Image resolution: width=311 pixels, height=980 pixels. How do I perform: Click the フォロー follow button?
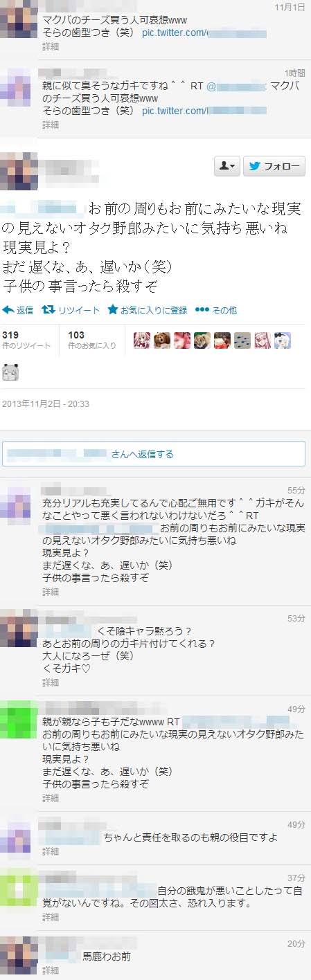tap(274, 166)
